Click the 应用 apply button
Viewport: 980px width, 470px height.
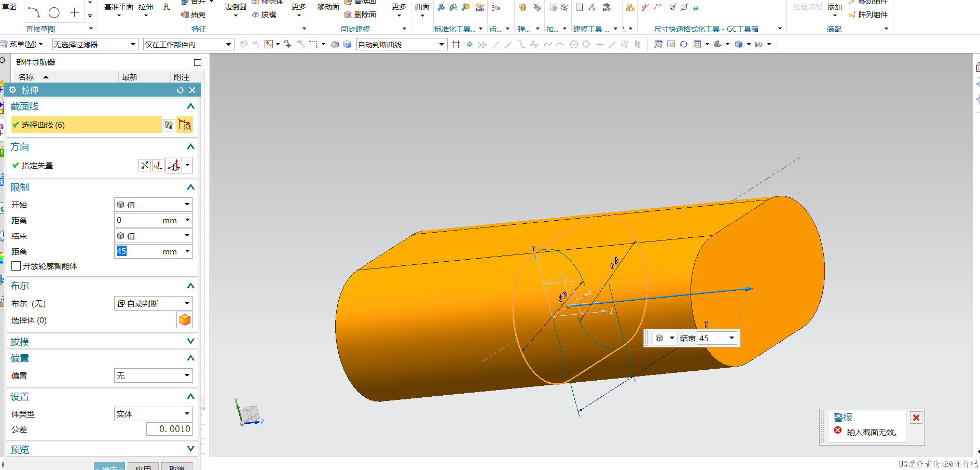[143, 466]
